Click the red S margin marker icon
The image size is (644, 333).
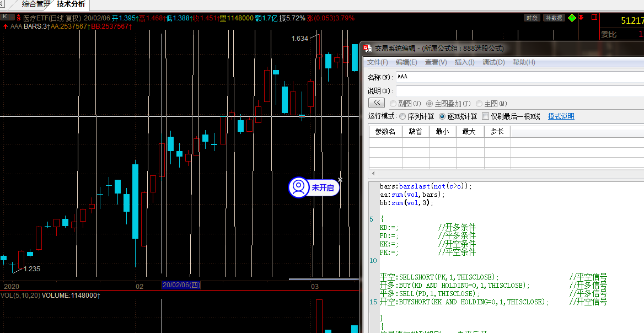19,18
